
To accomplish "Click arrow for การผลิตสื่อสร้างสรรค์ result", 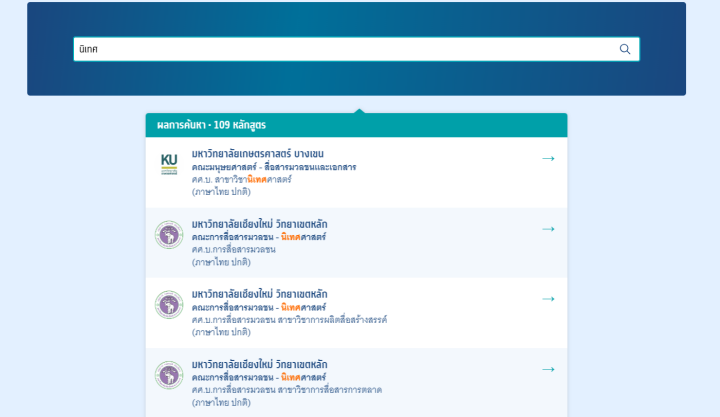I will pyautogui.click(x=548, y=299).
